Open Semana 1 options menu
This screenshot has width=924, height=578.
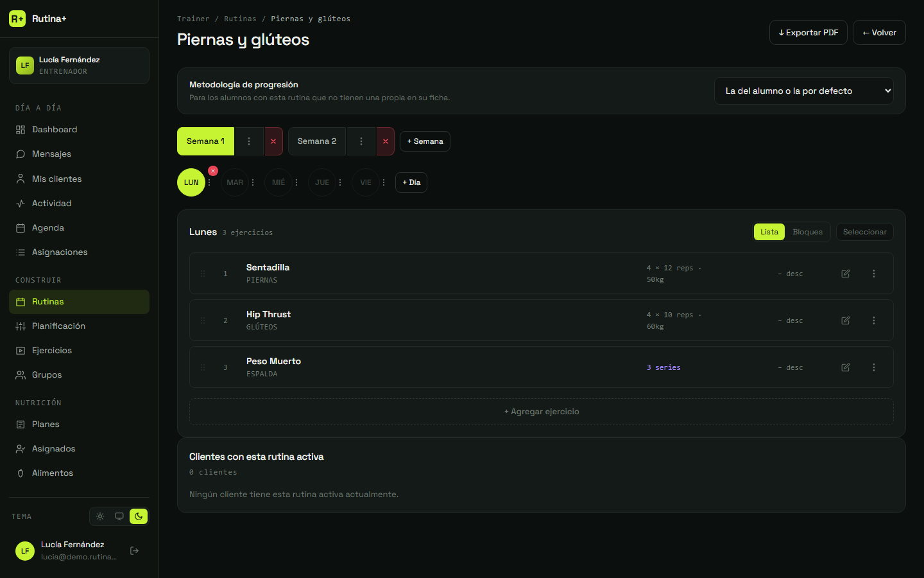click(x=249, y=141)
